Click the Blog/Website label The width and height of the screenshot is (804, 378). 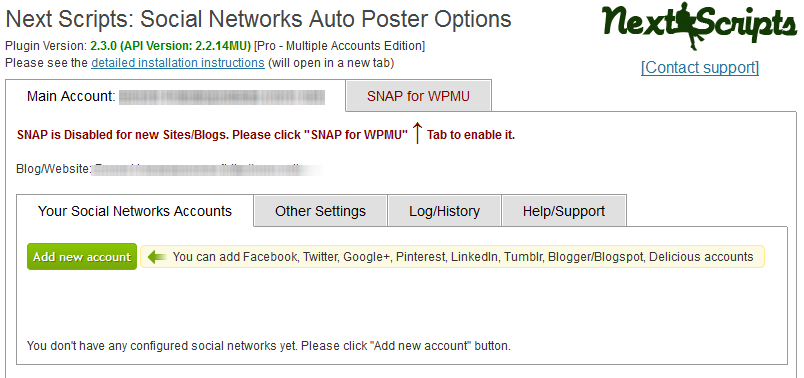click(54, 169)
